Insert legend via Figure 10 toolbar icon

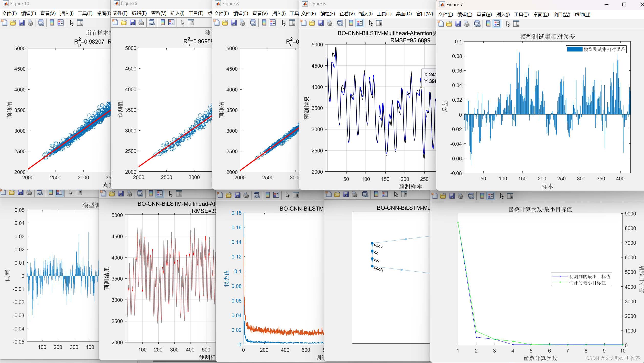pos(60,23)
